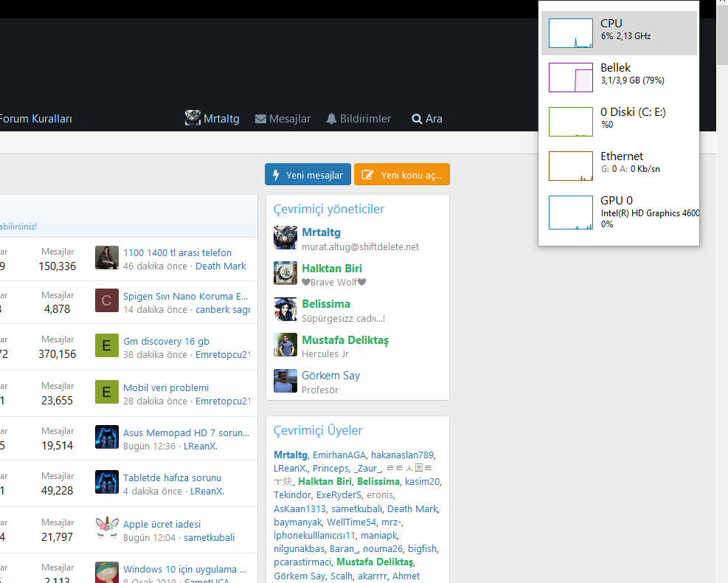Click Belissima's witch avatar image
This screenshot has height=583, width=728.
(285, 309)
